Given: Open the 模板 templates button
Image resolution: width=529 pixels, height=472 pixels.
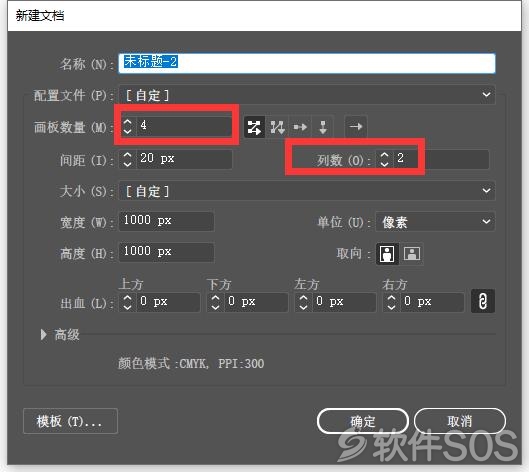Looking at the screenshot, I should coord(70,421).
